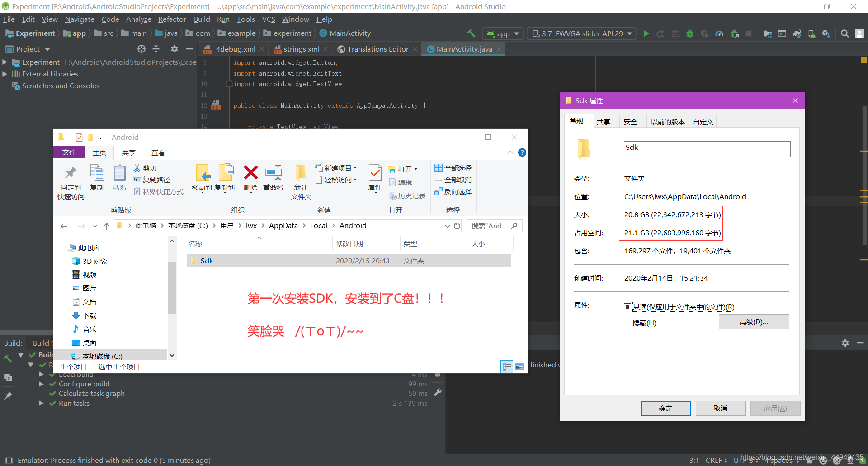
Task: Select the Sdk folder row in Explorer
Action: coord(349,261)
